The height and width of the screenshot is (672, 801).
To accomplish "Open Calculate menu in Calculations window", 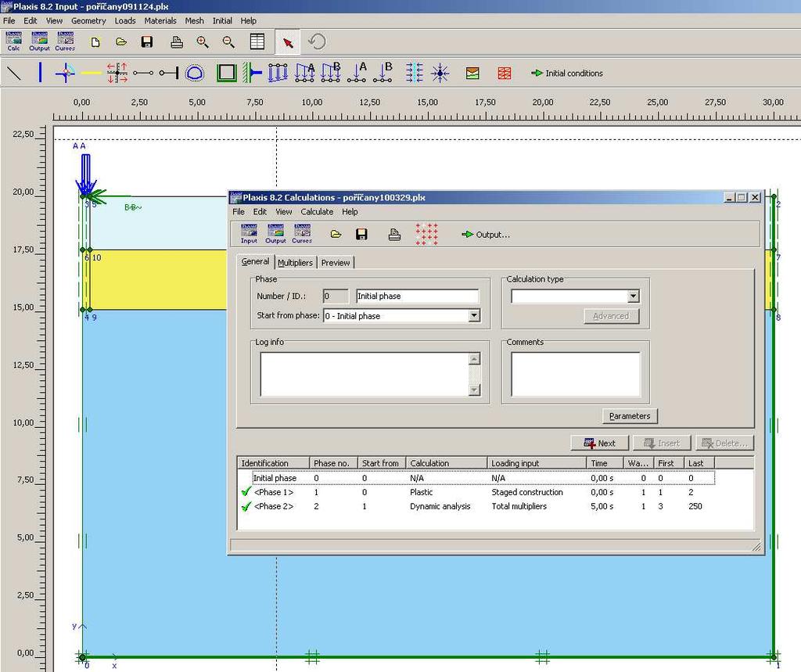I will point(317,211).
